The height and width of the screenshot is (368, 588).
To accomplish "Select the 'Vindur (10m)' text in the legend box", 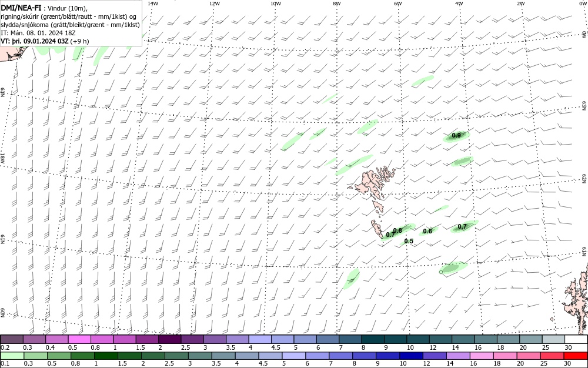I will click(x=68, y=8).
